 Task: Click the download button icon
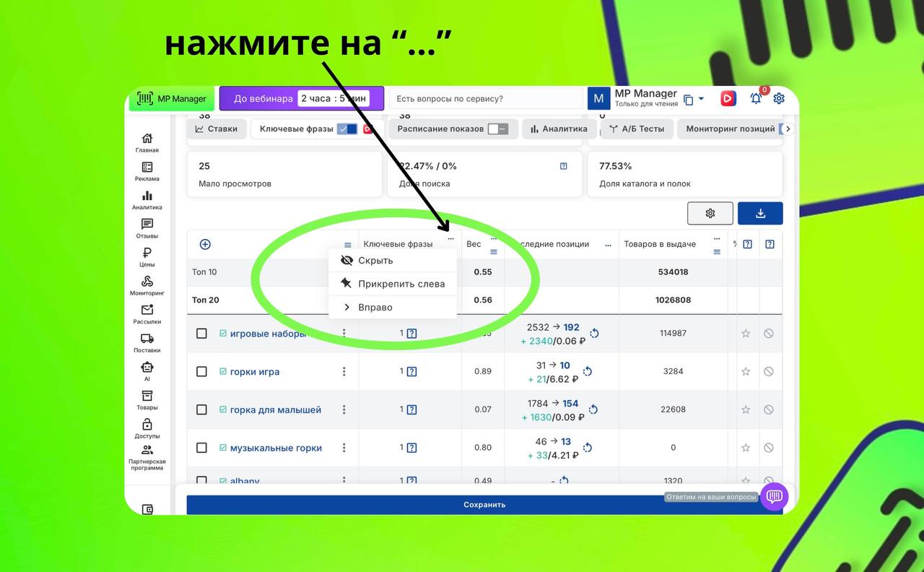(760, 213)
